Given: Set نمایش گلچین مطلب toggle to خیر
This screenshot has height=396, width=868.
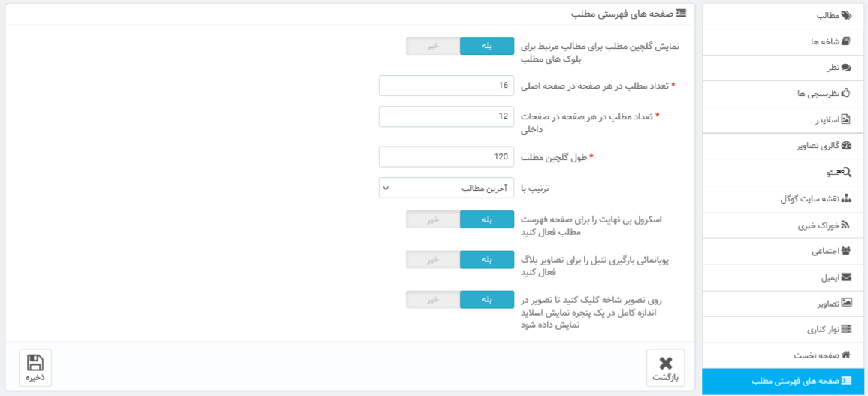Looking at the screenshot, I should point(433,46).
